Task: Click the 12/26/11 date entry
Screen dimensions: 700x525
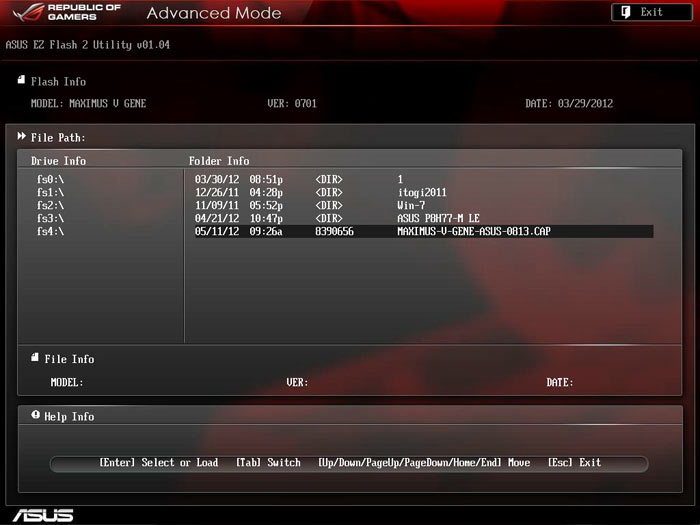Action: 217,192
